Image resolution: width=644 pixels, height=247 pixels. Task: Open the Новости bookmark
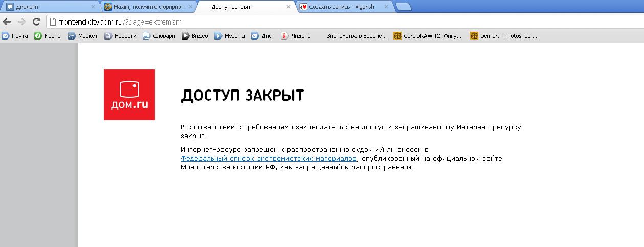click(x=121, y=36)
